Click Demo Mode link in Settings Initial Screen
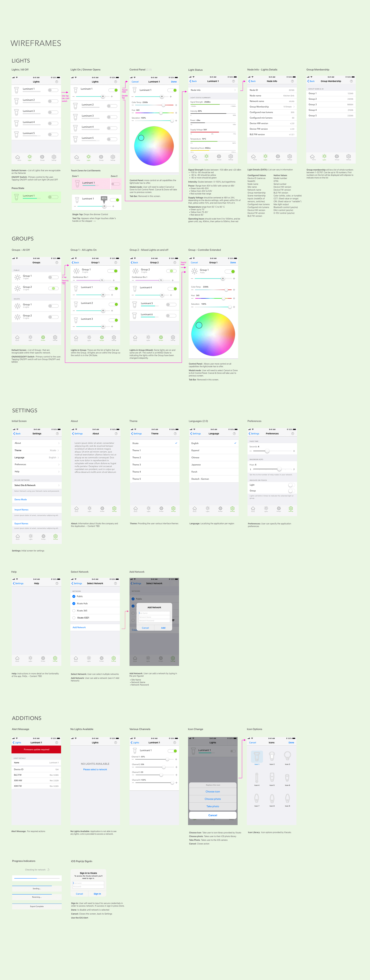 [21, 500]
